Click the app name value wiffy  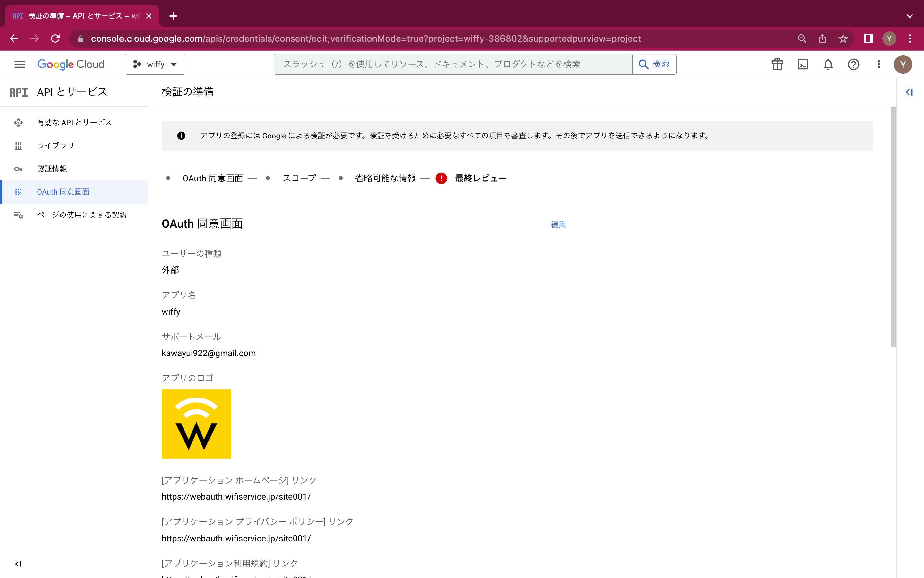tap(171, 311)
